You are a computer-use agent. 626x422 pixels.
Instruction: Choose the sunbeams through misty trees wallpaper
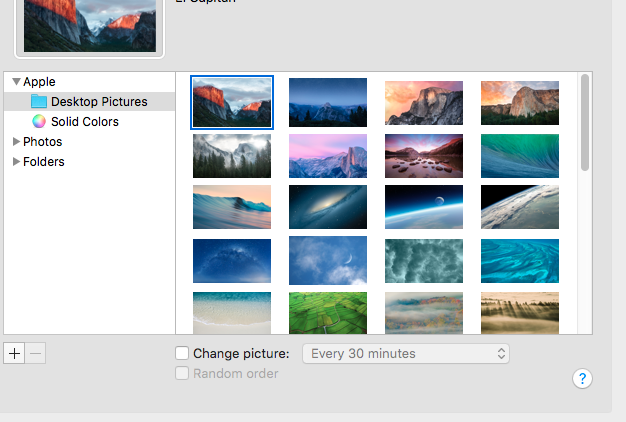[x=520, y=313]
